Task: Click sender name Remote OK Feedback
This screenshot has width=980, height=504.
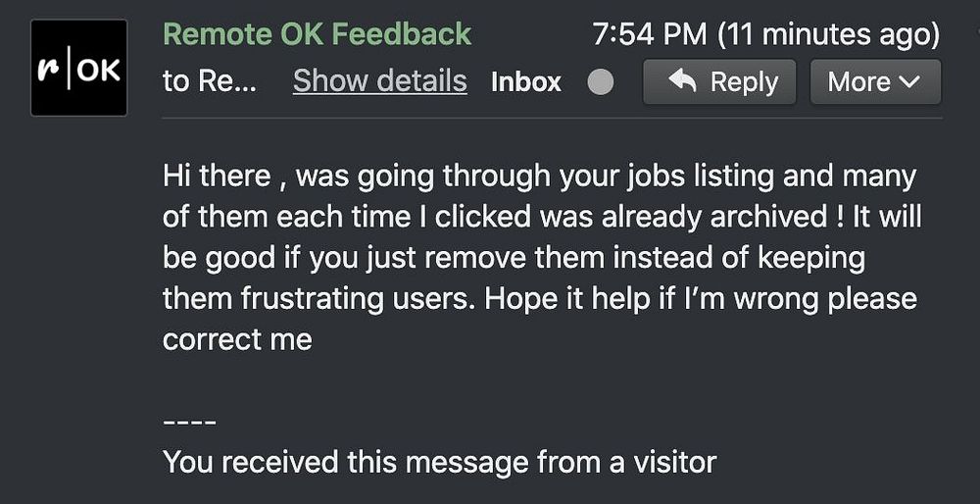Action: click(317, 34)
